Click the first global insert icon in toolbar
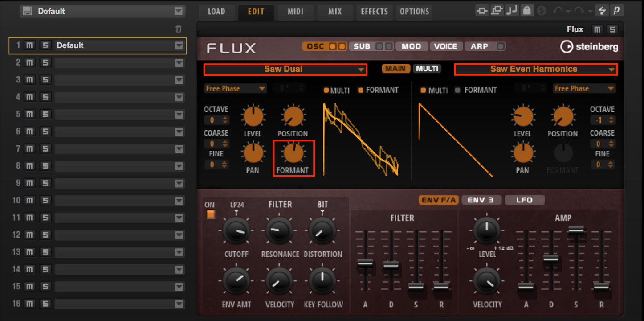 481,11
